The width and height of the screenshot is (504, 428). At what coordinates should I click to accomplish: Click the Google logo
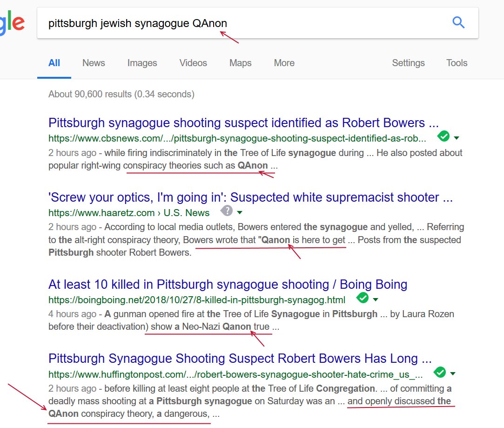12,23
